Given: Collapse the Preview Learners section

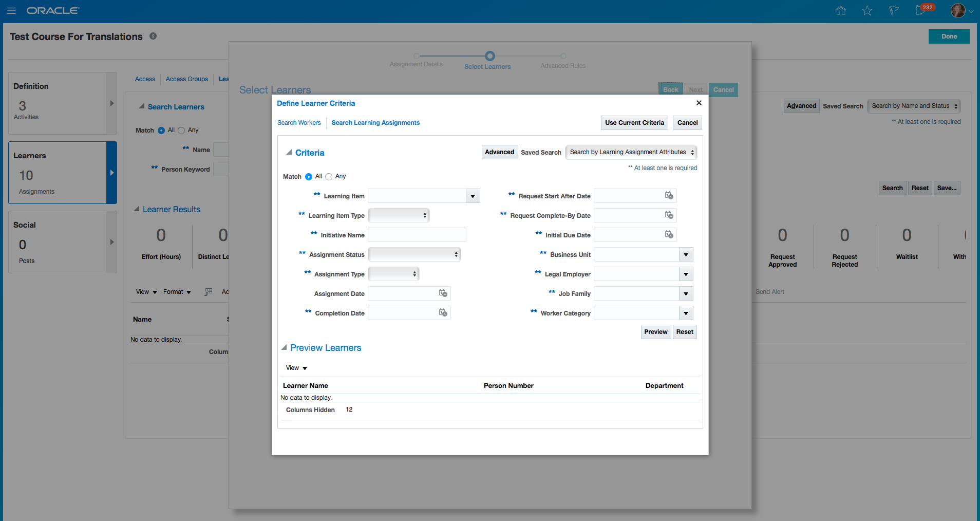Looking at the screenshot, I should click(x=284, y=347).
